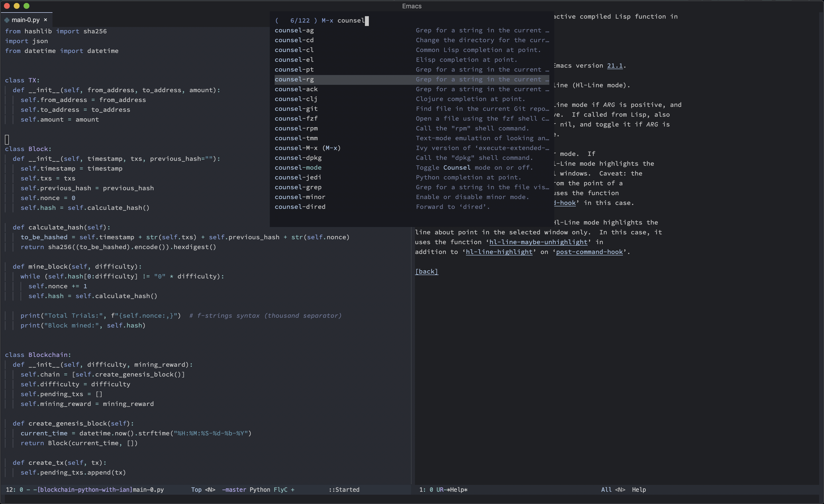Select the main-0.py tab
Image resolution: width=824 pixels, height=504 pixels.
(x=26, y=20)
